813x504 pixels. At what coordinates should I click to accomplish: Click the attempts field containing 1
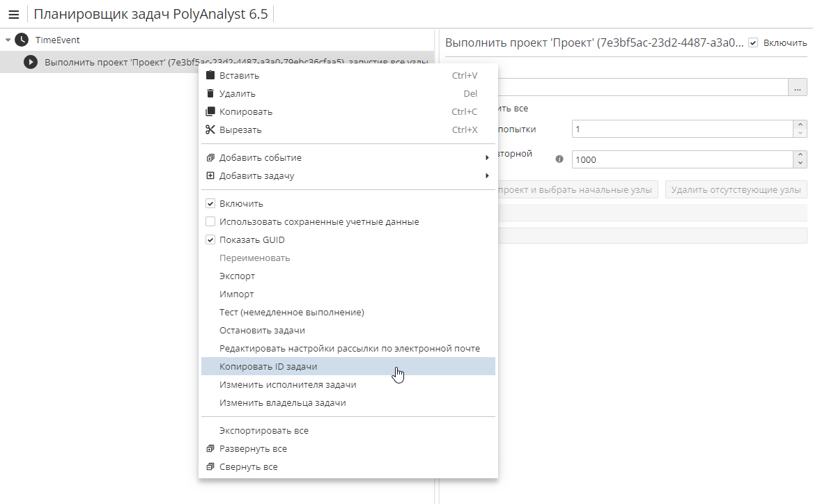click(682, 129)
